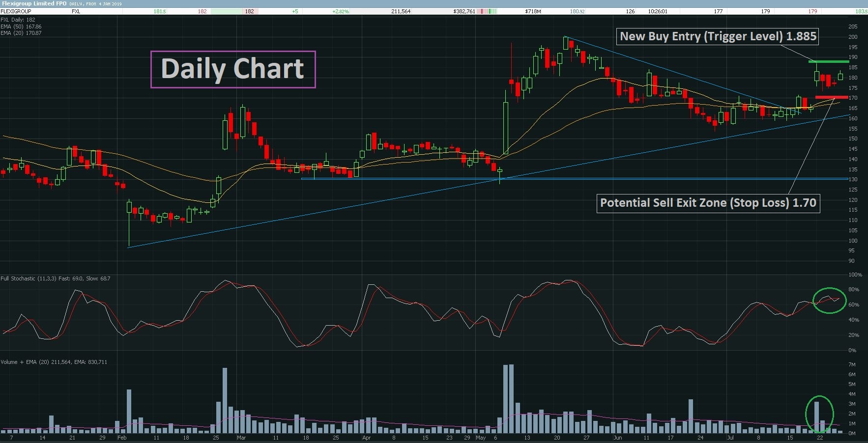Viewport: 868px width, 443px height.
Task: Click the 100% stochastic axis label
Action: point(855,275)
